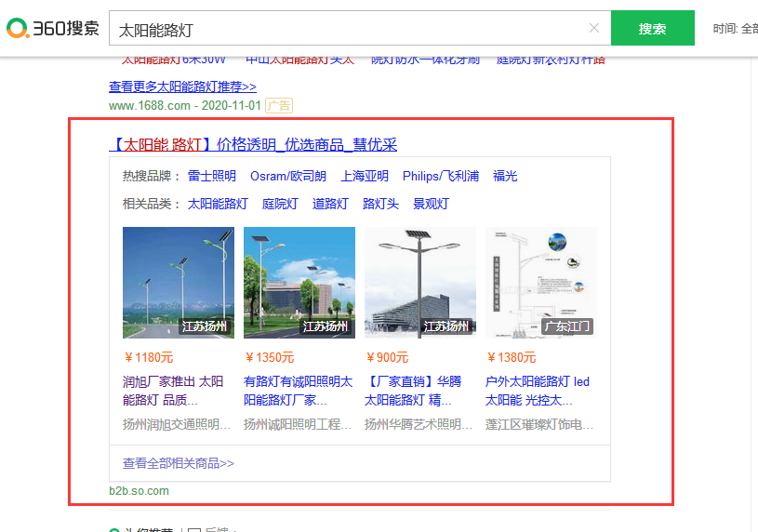The height and width of the screenshot is (532, 758).
Task: Expand 查看全部相关商品>> link
Action: pos(179,463)
